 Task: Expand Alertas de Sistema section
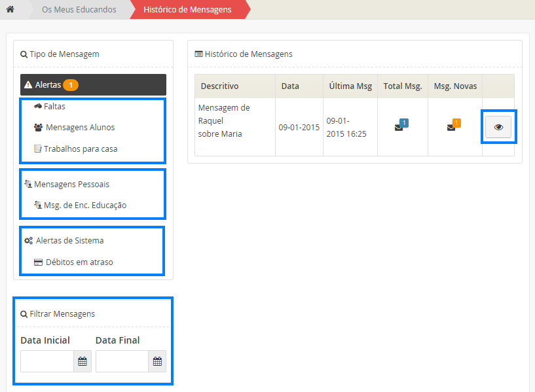click(69, 241)
